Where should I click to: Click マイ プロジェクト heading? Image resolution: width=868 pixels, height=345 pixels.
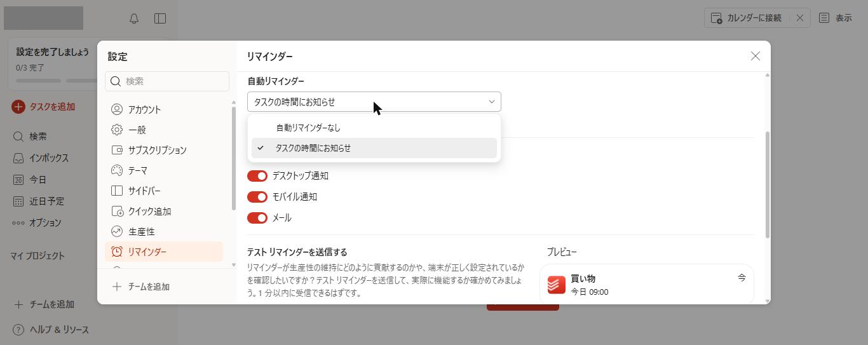37,255
